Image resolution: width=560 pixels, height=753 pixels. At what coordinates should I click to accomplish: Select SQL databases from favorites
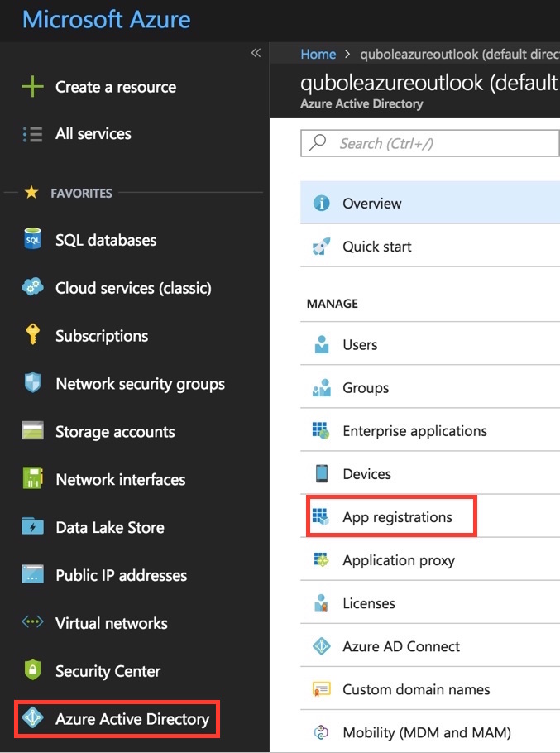point(106,240)
